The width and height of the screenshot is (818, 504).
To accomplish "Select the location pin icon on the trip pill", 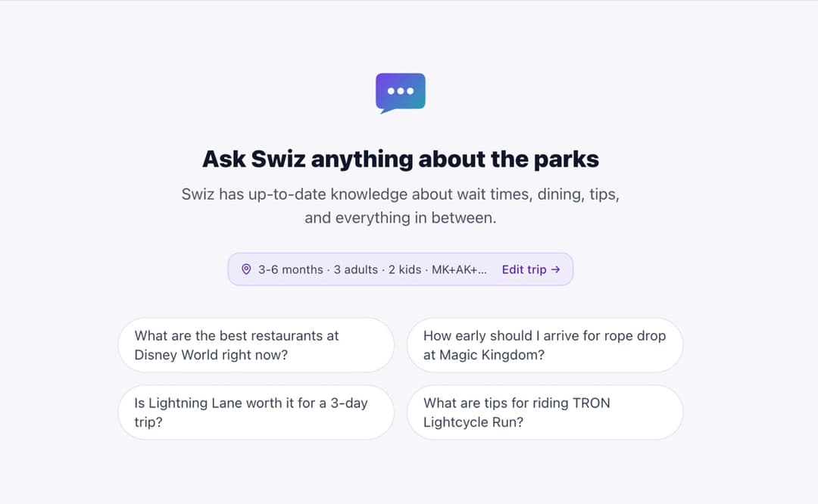I will (x=246, y=269).
